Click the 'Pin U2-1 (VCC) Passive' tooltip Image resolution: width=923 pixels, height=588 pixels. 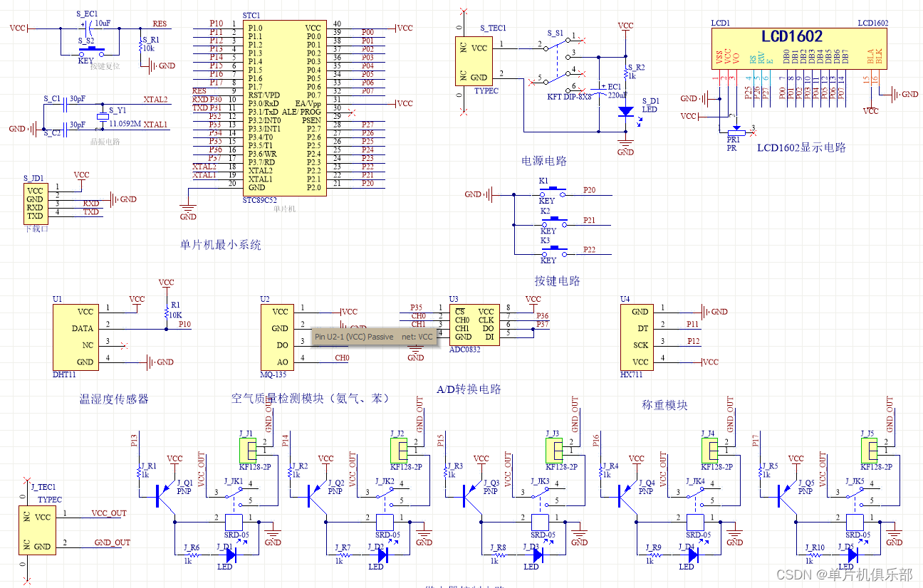[x=374, y=337]
